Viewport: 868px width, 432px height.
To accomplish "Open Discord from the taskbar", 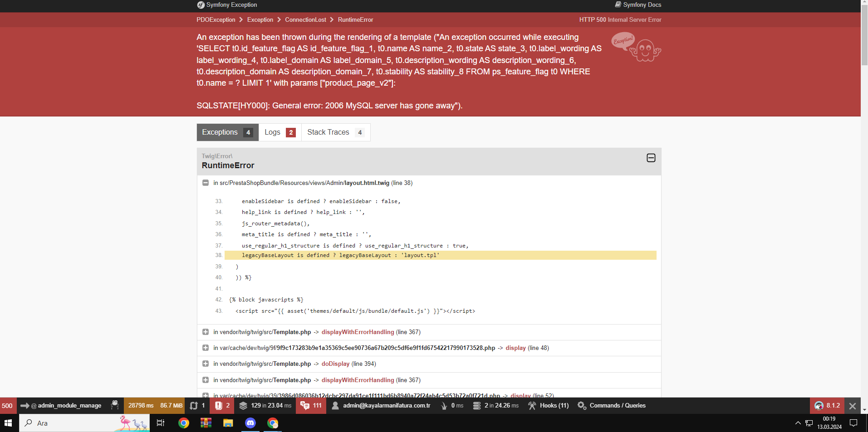I will pos(250,423).
